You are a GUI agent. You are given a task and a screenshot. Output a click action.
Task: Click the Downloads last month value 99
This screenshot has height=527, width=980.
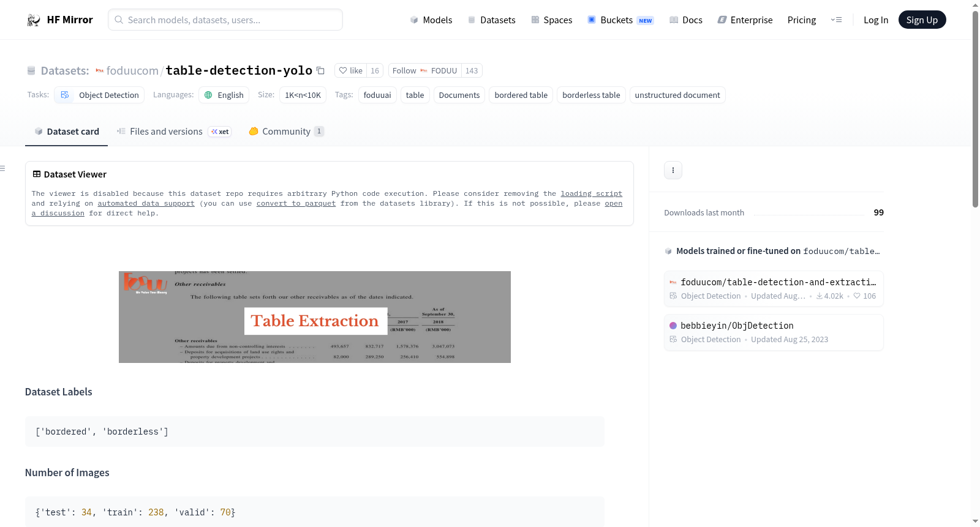[878, 212]
